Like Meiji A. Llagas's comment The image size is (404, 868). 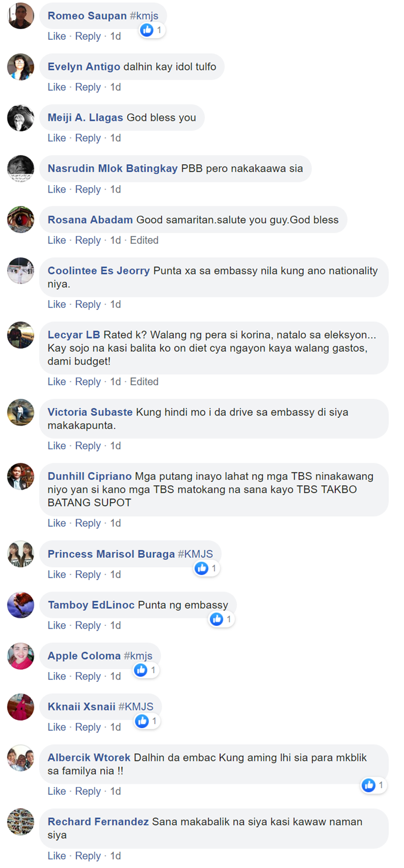tap(57, 138)
